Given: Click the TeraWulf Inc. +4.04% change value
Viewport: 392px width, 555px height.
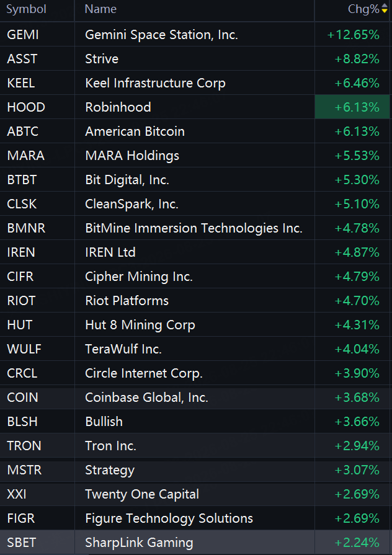Looking at the screenshot, I should point(357,349).
